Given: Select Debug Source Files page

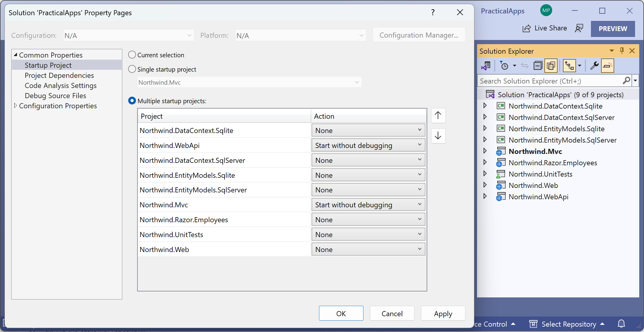Looking at the screenshot, I should 55,95.
